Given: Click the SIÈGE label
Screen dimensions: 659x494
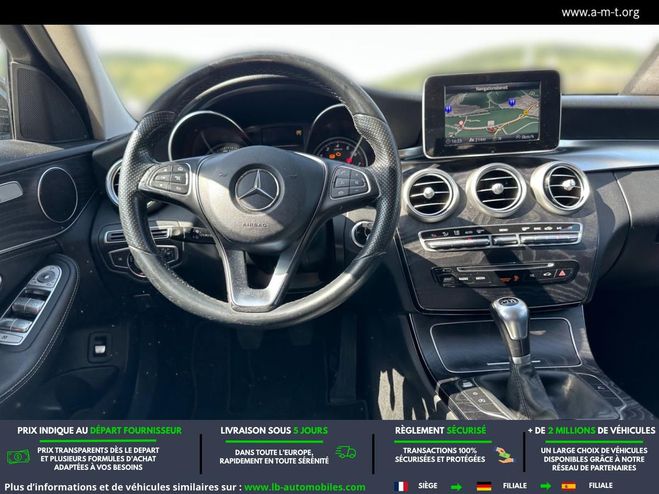Looking at the screenshot, I should tap(428, 486).
